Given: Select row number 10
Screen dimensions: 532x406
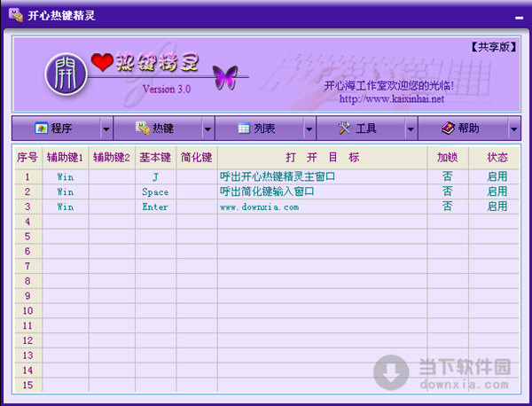Looking at the screenshot, I should point(27,310).
